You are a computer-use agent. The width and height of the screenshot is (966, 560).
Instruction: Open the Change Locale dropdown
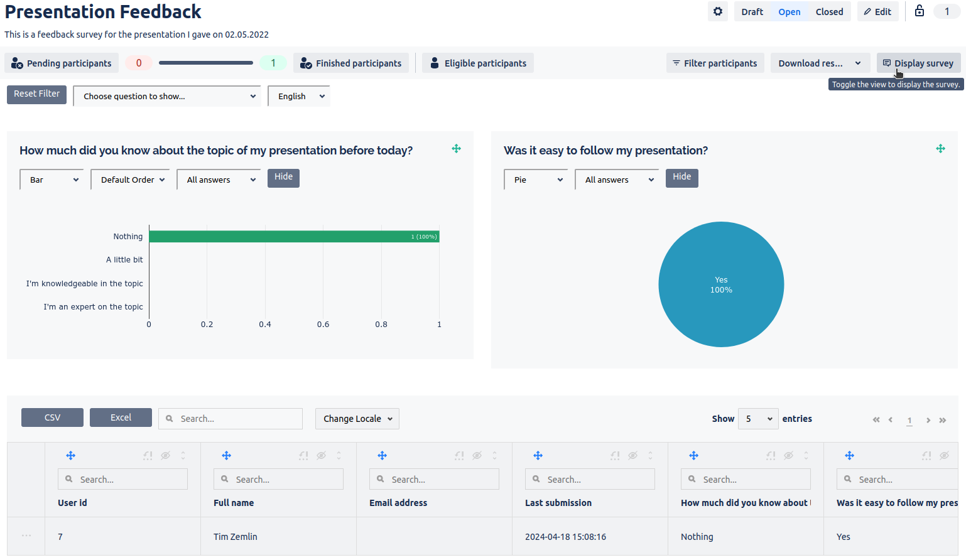(x=357, y=419)
